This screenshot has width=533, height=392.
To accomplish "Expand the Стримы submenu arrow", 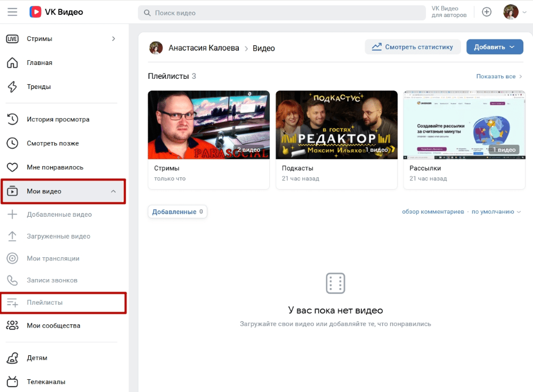I will pos(114,39).
